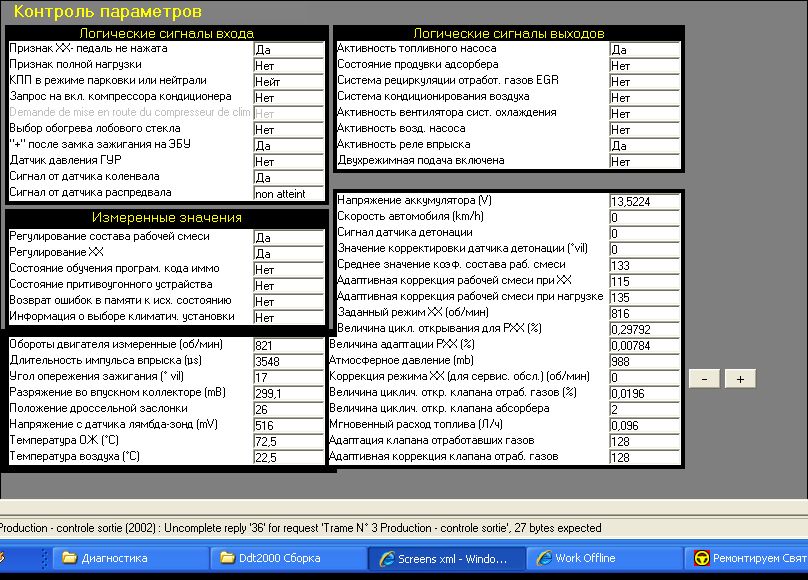The width and height of the screenshot is (808, 580).
Task: Click ignition advance angle value 17
Action: pyautogui.click(x=289, y=378)
